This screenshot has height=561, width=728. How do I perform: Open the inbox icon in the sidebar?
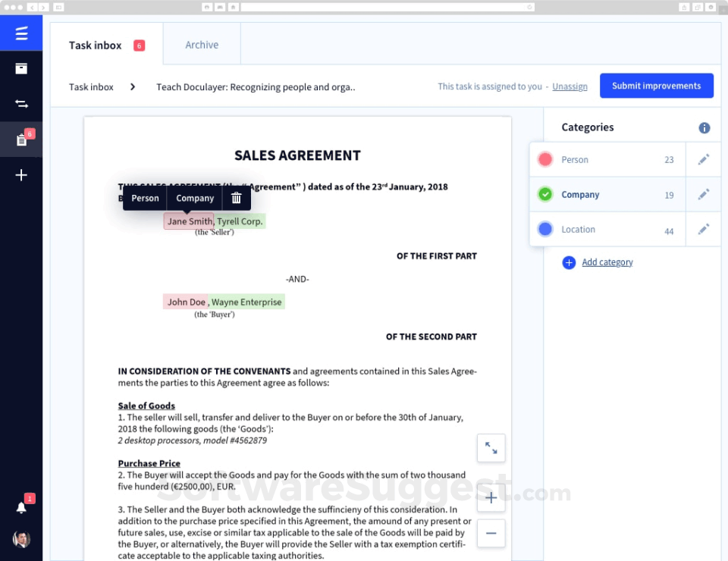pos(20,68)
